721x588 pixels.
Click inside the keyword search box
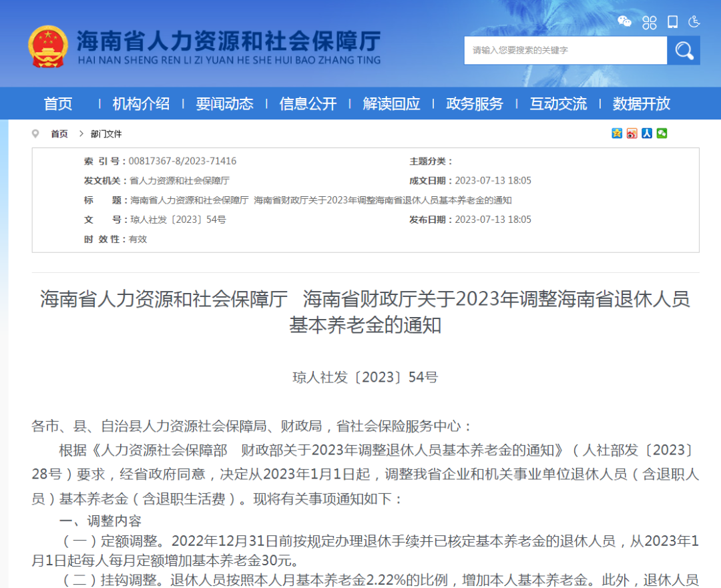(x=564, y=50)
